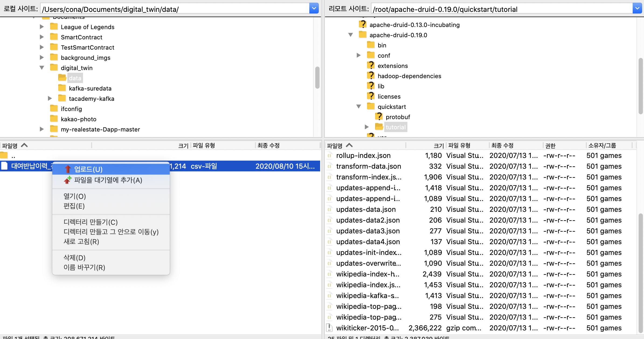
Task: Expand the remote conf folder
Action: pyautogui.click(x=359, y=55)
